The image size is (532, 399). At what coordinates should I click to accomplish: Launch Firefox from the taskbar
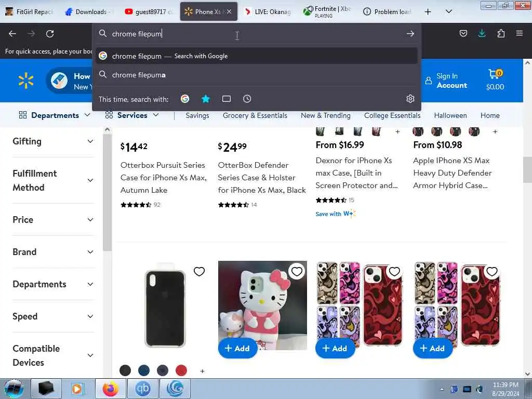111,389
